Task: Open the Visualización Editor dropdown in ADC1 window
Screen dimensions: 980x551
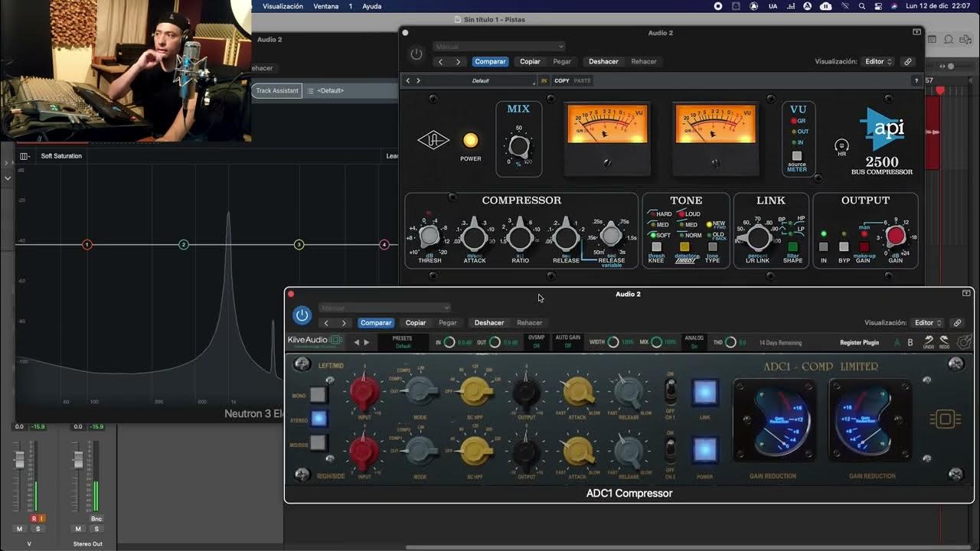Action: pos(927,323)
